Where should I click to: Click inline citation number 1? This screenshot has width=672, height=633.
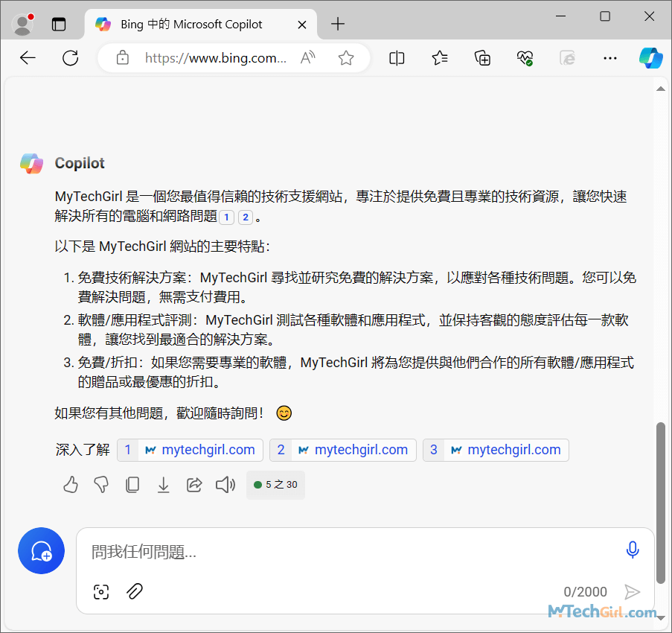point(226,217)
